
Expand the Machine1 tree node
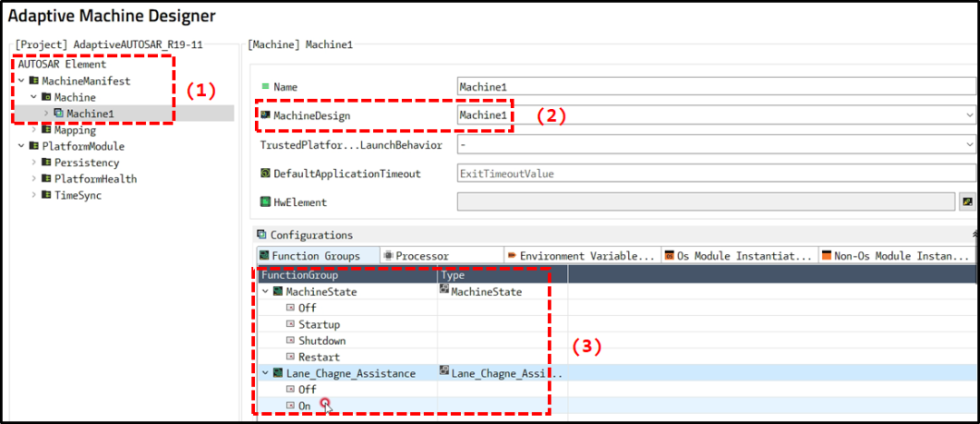pyautogui.click(x=47, y=113)
